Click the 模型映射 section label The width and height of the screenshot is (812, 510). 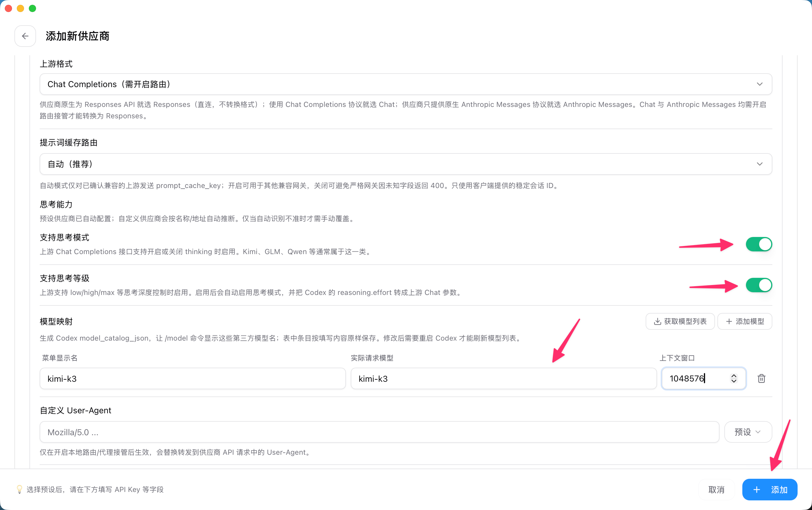(56, 321)
